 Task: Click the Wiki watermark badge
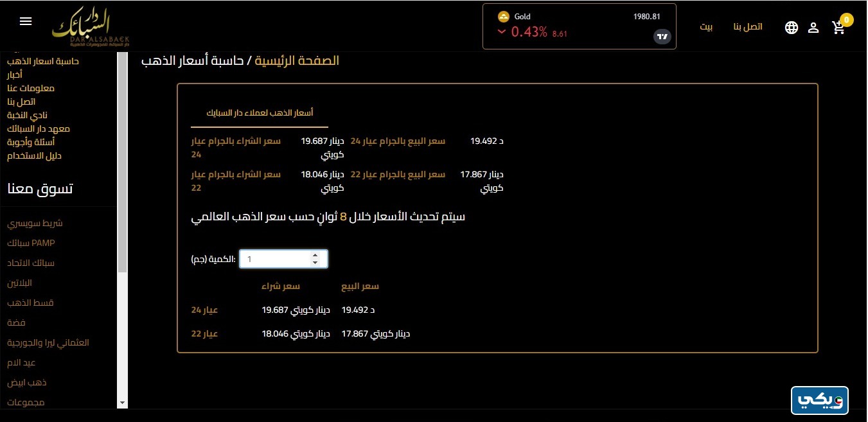click(820, 401)
